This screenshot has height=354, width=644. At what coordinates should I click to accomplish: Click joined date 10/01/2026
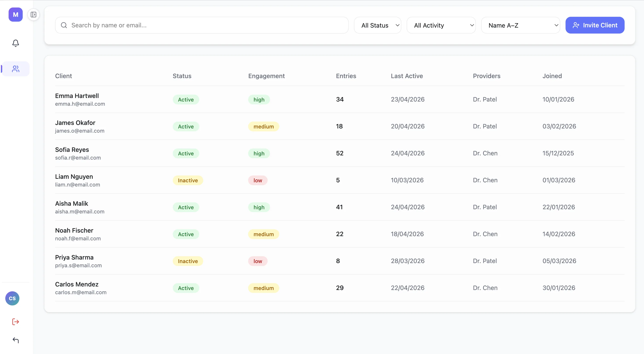coord(558,99)
